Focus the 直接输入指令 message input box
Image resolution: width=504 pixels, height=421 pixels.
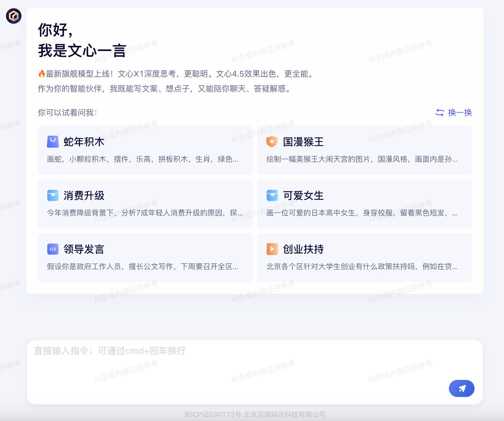point(255,372)
